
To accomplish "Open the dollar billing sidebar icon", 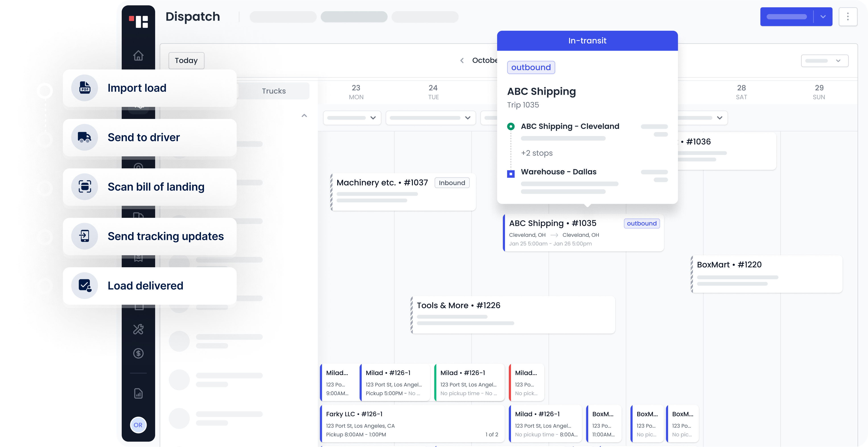I will tap(138, 353).
